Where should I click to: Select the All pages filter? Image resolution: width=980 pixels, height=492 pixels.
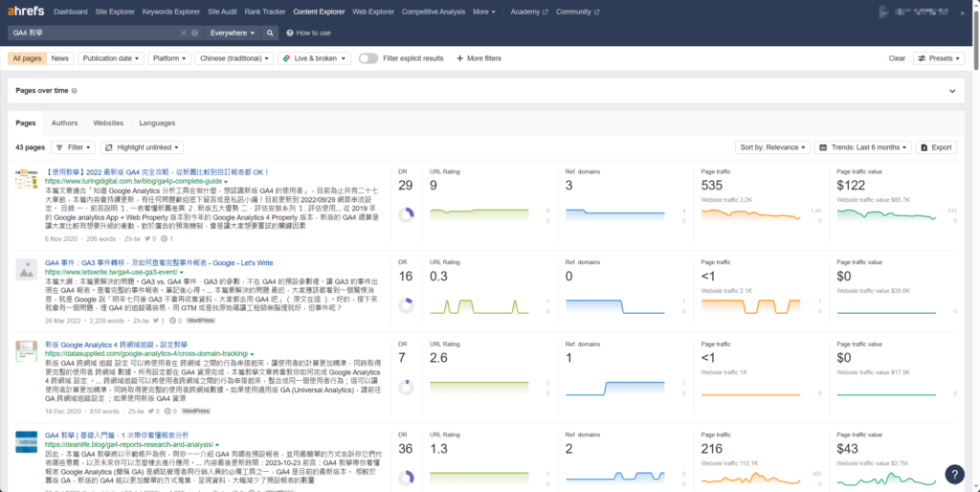[x=27, y=58]
